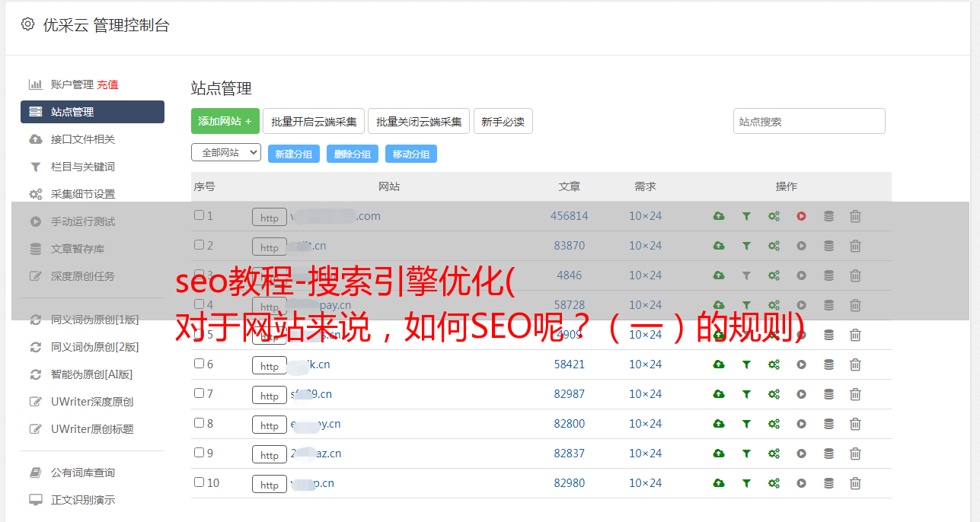Toggle the checkbox for site 7

point(199,393)
